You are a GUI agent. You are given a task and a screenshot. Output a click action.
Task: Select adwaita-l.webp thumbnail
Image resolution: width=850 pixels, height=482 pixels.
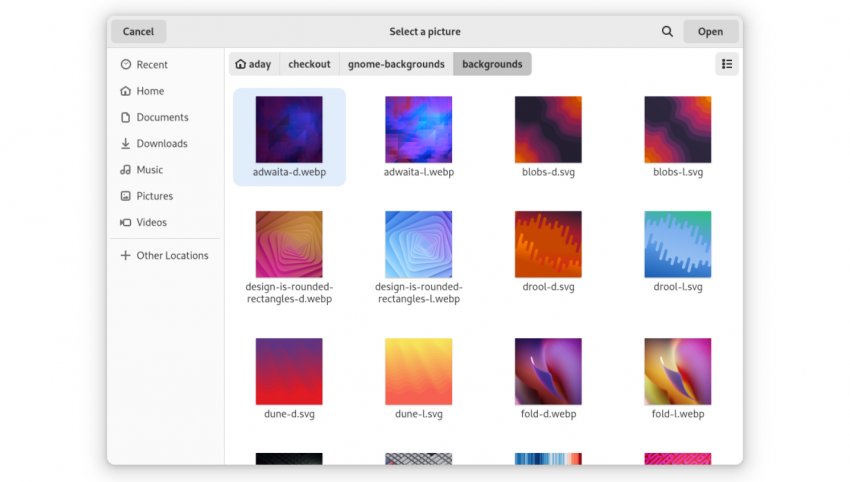418,130
